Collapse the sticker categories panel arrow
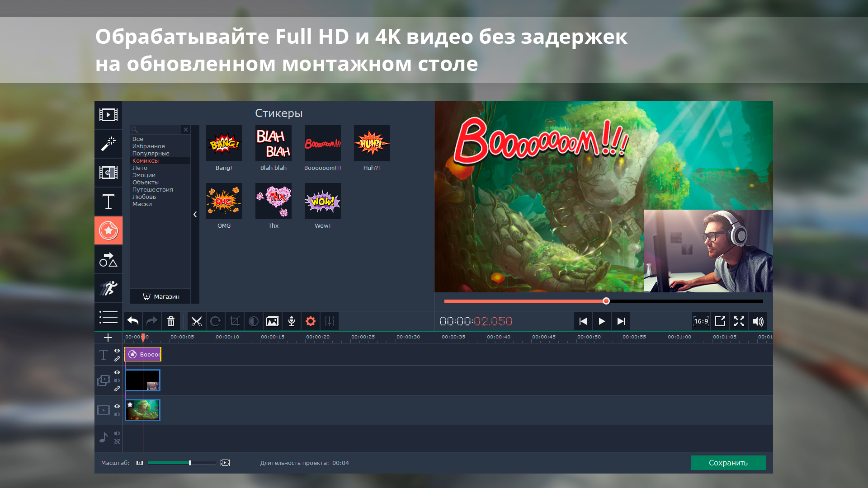This screenshot has height=488, width=868. pos(195,214)
